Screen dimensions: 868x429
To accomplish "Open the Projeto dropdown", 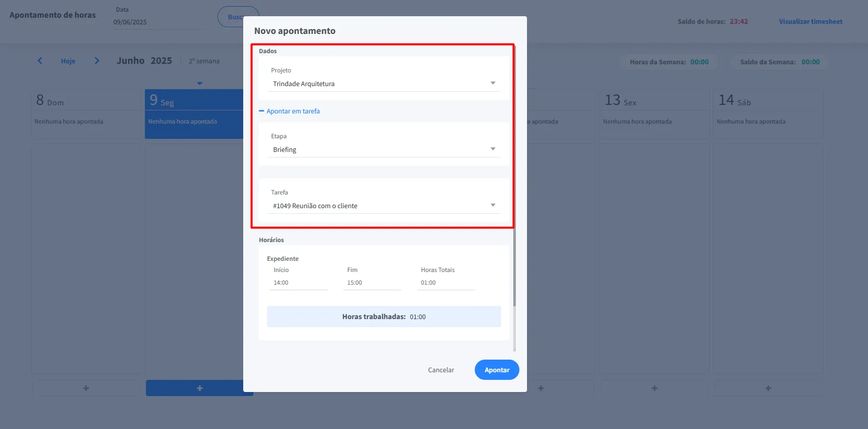I will (384, 84).
